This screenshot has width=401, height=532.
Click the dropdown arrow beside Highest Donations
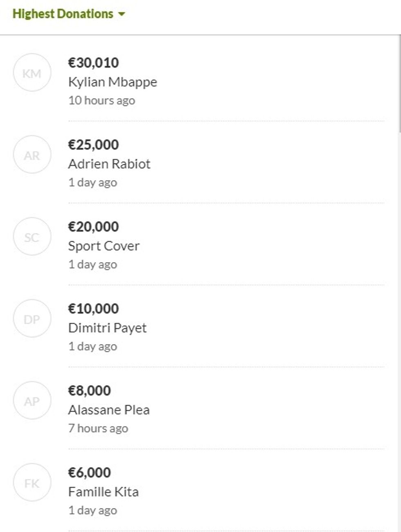pos(122,14)
